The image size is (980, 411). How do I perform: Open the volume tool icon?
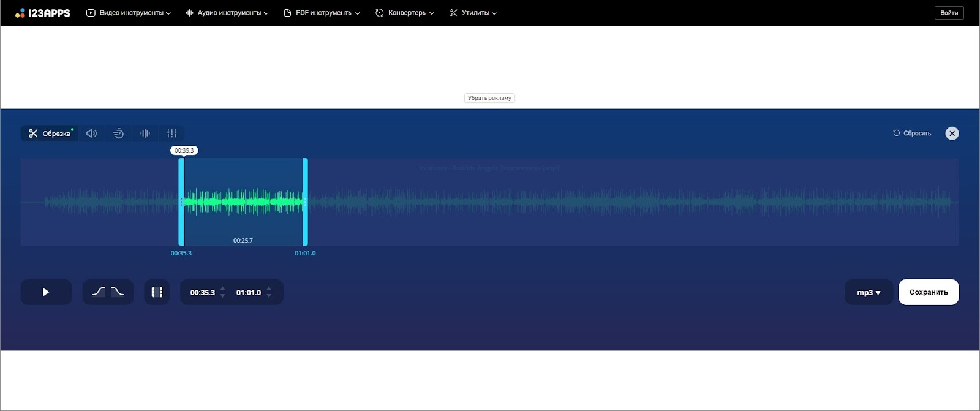tap(91, 134)
